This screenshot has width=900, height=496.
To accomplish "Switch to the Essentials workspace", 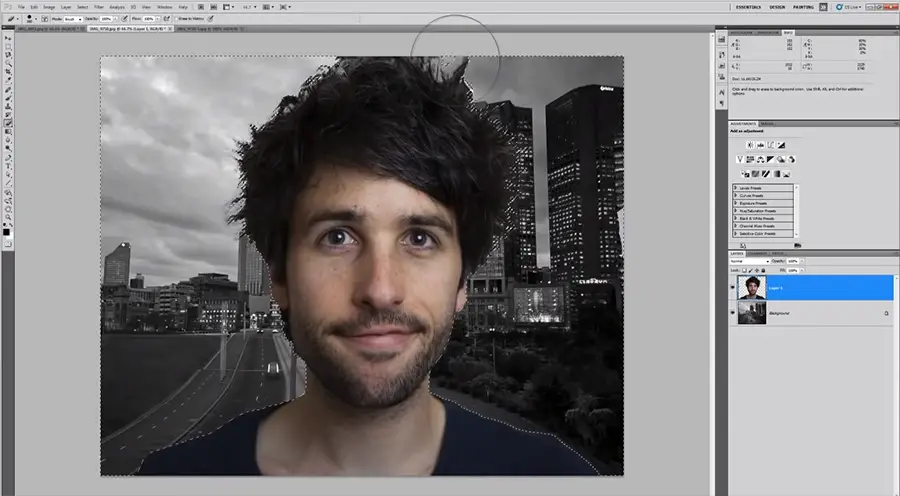I will (748, 7).
